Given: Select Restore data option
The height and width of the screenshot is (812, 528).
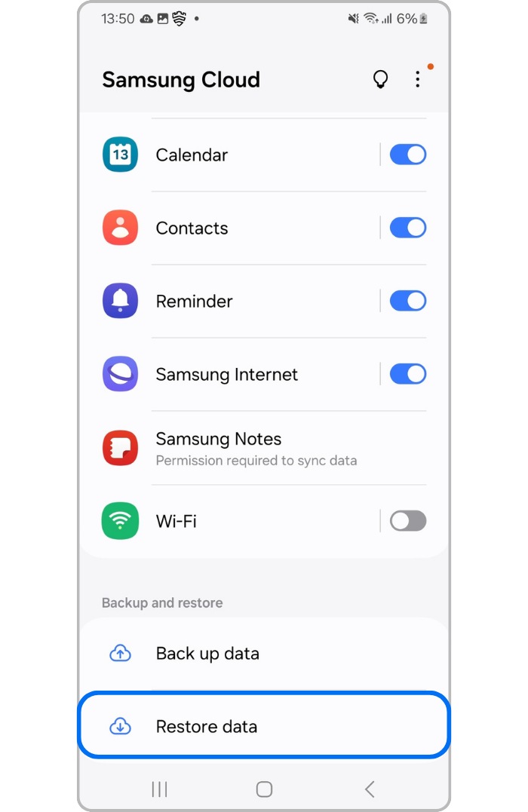Looking at the screenshot, I should pyautogui.click(x=264, y=725).
